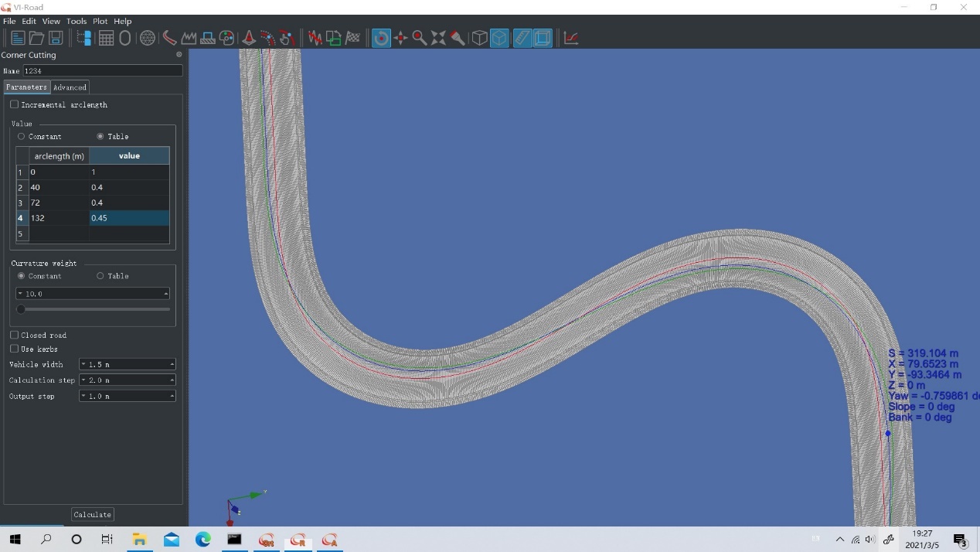Click the Save floppy disk icon
980x552 pixels.
56,38
